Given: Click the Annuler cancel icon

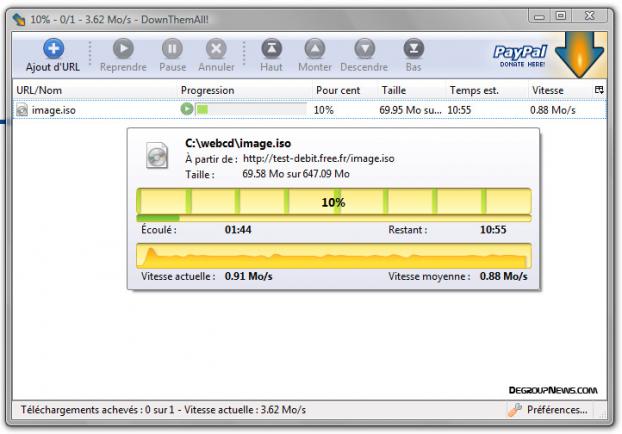Looking at the screenshot, I should pyautogui.click(x=216, y=49).
